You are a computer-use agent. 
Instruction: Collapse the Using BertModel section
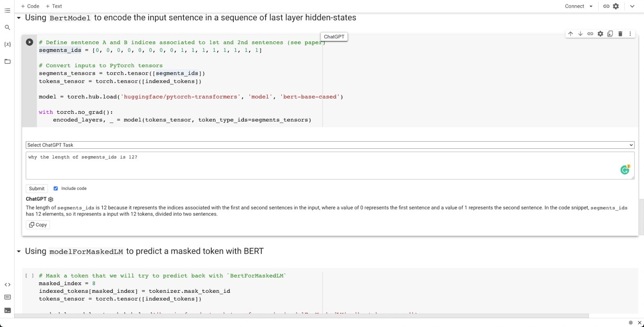pos(19,18)
